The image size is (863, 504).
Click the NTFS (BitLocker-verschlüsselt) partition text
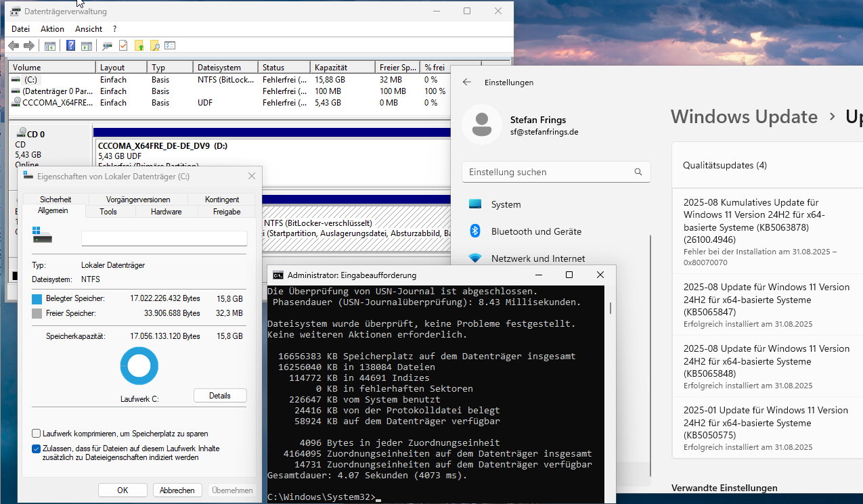pos(318,223)
